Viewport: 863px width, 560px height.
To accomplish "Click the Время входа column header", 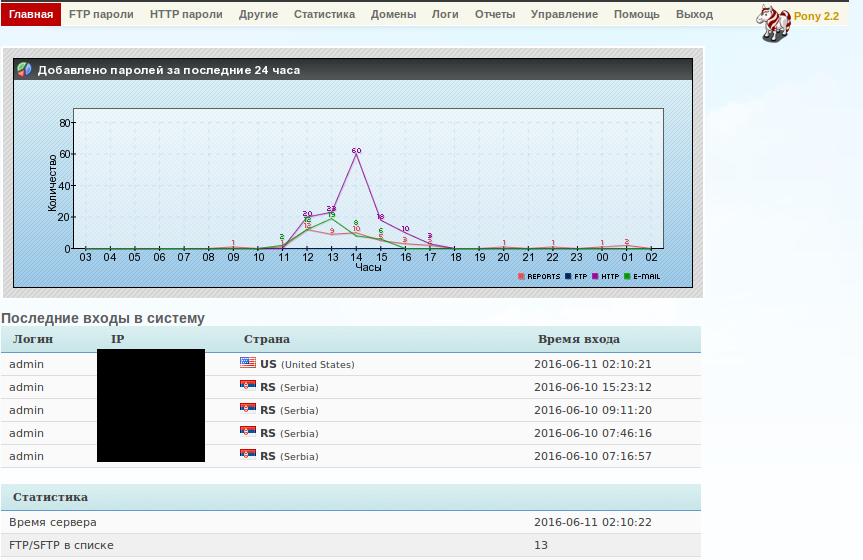I will tap(578, 339).
